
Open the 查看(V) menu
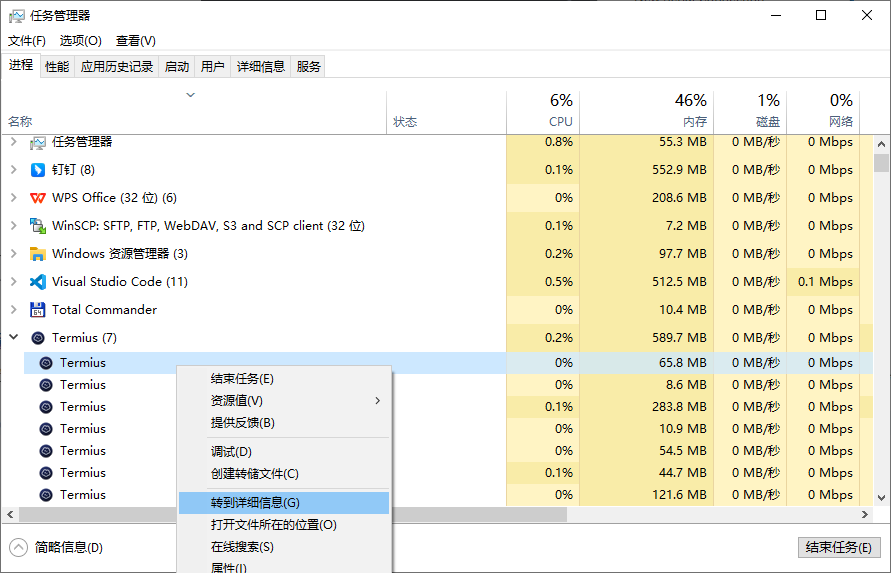click(136, 41)
